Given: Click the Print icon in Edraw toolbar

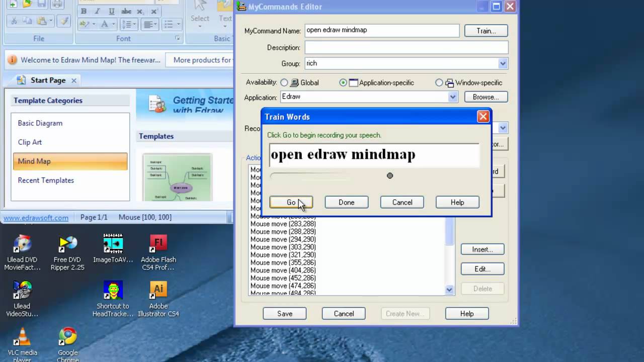Looking at the screenshot, I should (57, 4).
